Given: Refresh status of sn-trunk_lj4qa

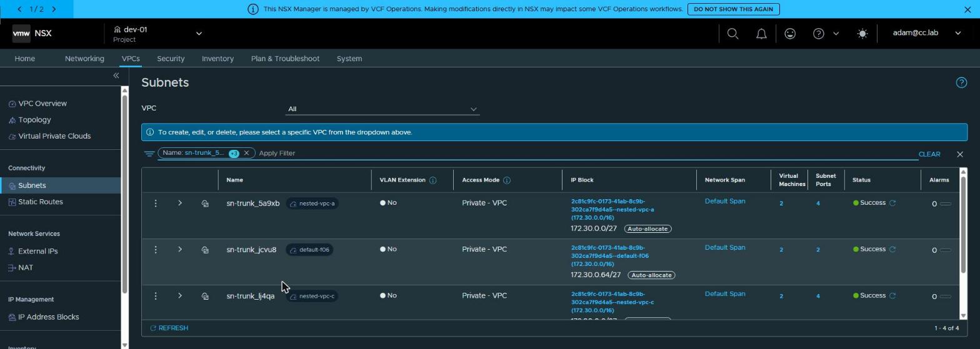Looking at the screenshot, I should (x=892, y=295).
